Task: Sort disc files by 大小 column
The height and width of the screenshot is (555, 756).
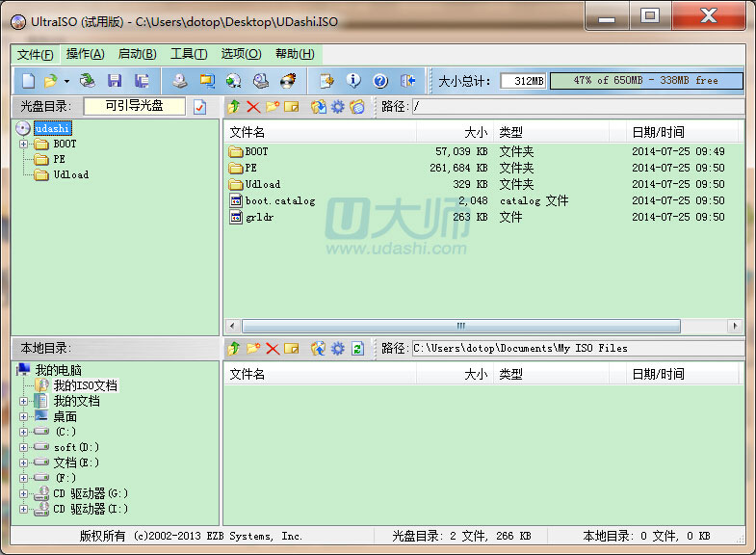Action: (455, 132)
